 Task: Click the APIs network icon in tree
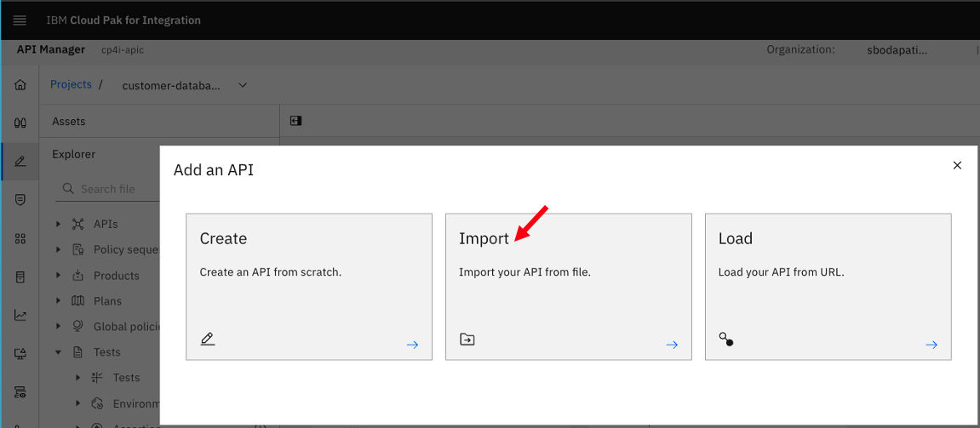click(78, 224)
